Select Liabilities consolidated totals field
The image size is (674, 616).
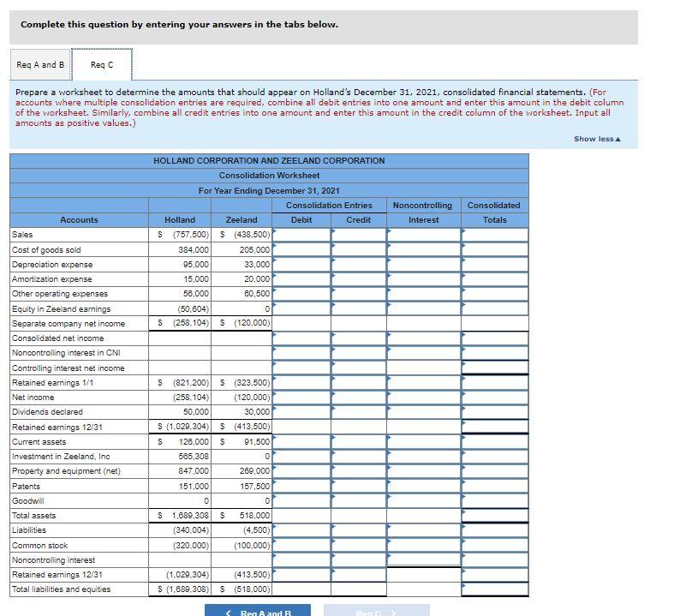tap(495, 530)
